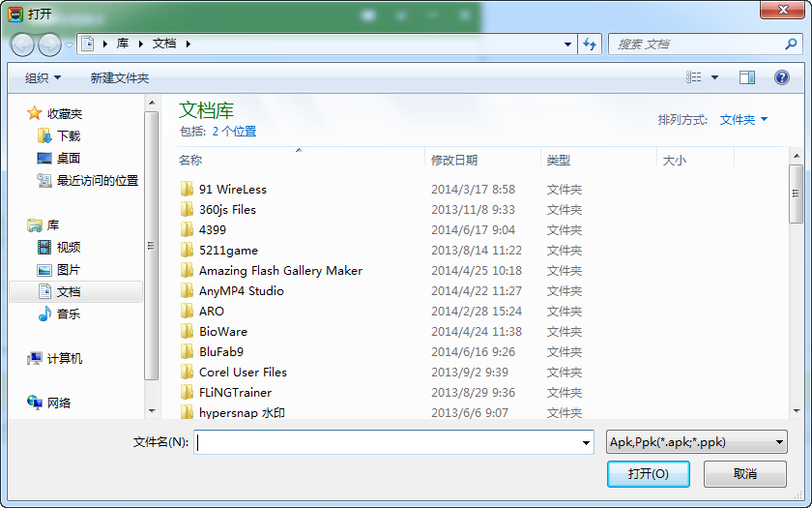Click the 文件名 input field
The width and height of the screenshot is (812, 508).
(x=387, y=443)
